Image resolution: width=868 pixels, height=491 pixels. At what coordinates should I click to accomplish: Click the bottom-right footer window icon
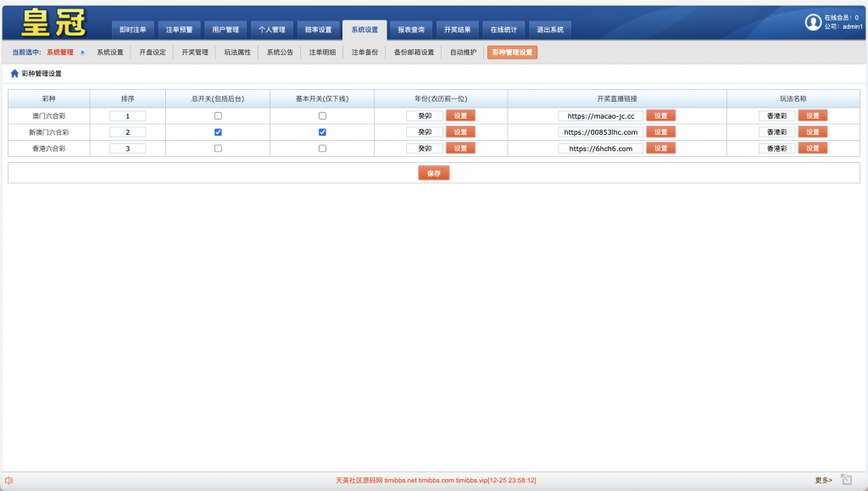tap(846, 480)
